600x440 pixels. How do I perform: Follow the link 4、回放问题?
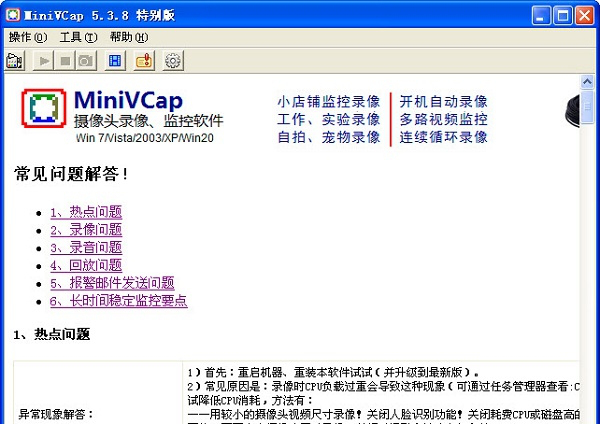tap(86, 265)
